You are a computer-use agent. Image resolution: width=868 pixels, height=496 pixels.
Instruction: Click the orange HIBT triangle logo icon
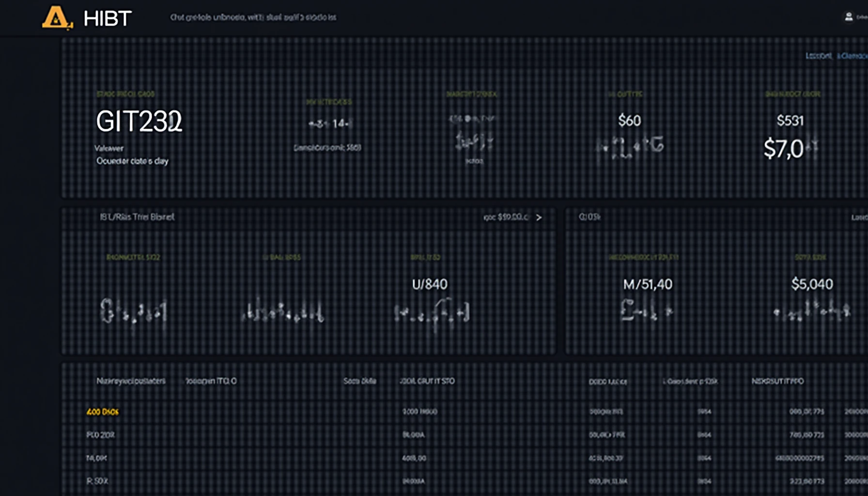coord(57,18)
